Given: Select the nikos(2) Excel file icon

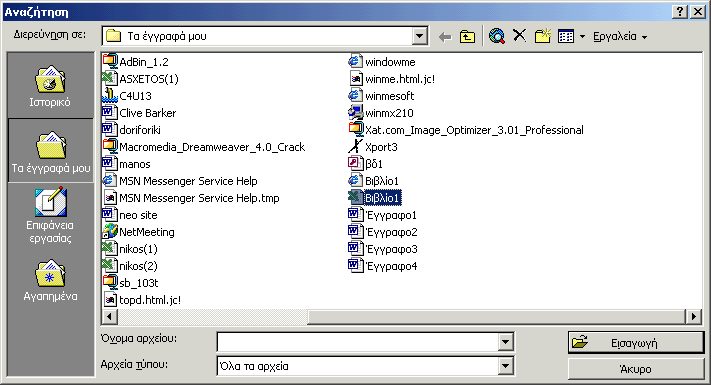Looking at the screenshot, I should tap(110, 266).
